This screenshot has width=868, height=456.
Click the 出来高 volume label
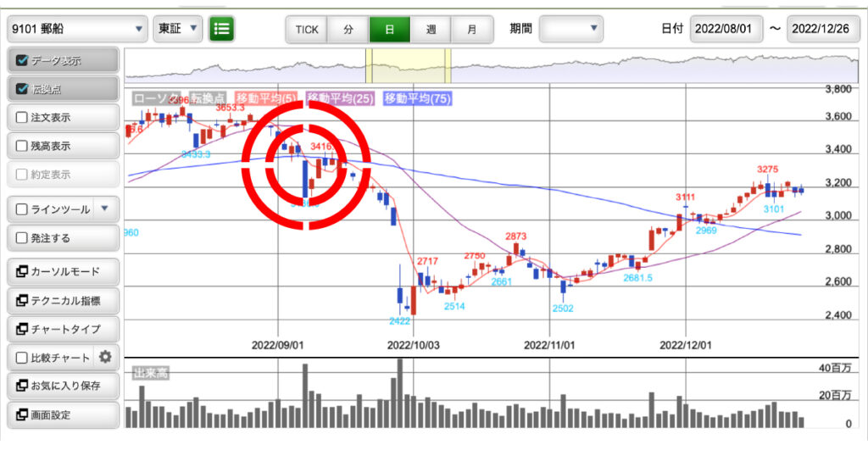[150, 373]
